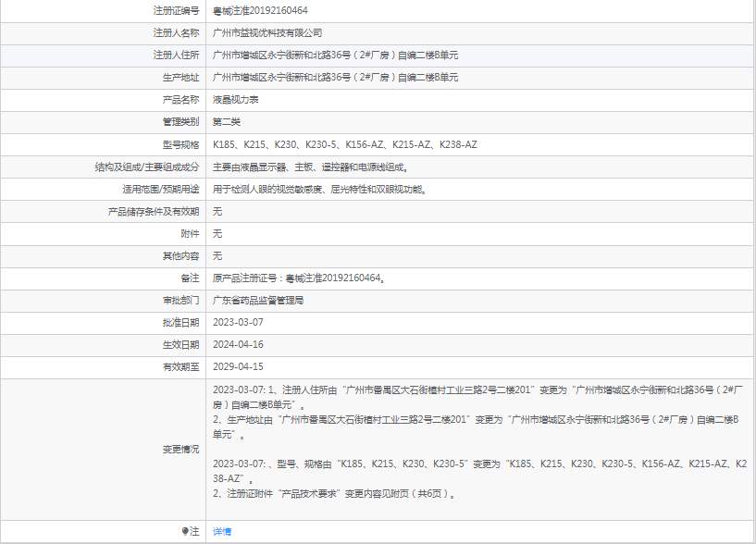Click change entry about 型号、规格由
756x544 pixels.
[x=479, y=471]
